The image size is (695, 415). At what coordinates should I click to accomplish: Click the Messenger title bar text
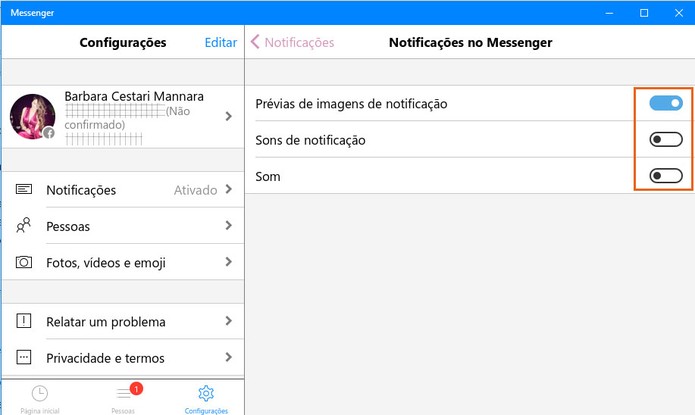32,13
